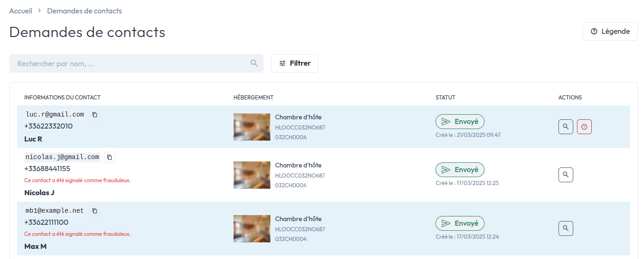
Task: Click accommodation thumbnail in Max M row
Action: (252, 228)
